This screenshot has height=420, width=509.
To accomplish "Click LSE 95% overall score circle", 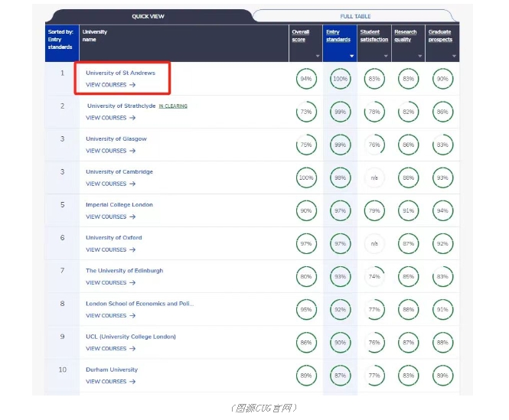I will pos(306,310).
